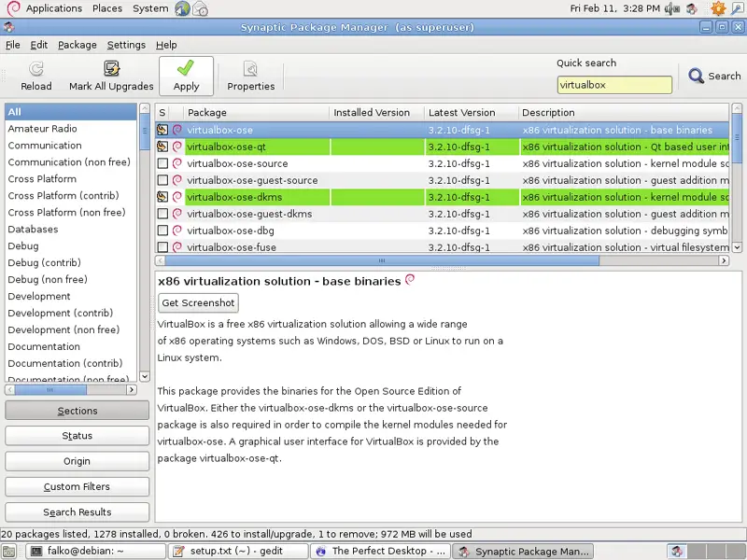This screenshot has height=560, width=747.
Task: Click the tray icon at the bottom-right panel
Action: pos(676,551)
